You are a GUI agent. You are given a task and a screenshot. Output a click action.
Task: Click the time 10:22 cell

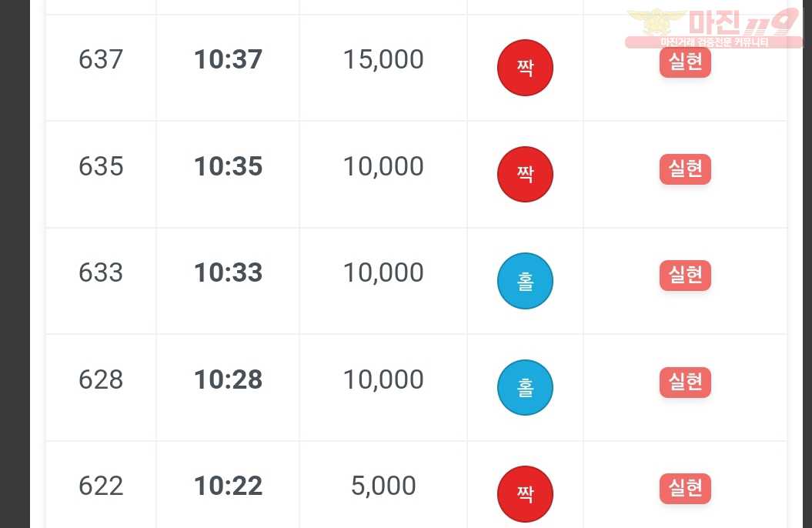pyautogui.click(x=228, y=486)
